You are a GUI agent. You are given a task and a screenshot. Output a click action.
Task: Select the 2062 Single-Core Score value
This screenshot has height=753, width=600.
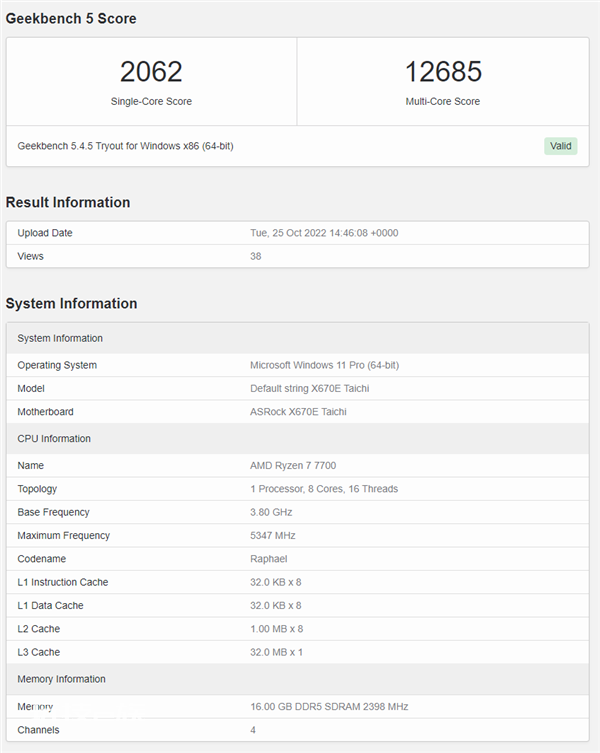(151, 72)
